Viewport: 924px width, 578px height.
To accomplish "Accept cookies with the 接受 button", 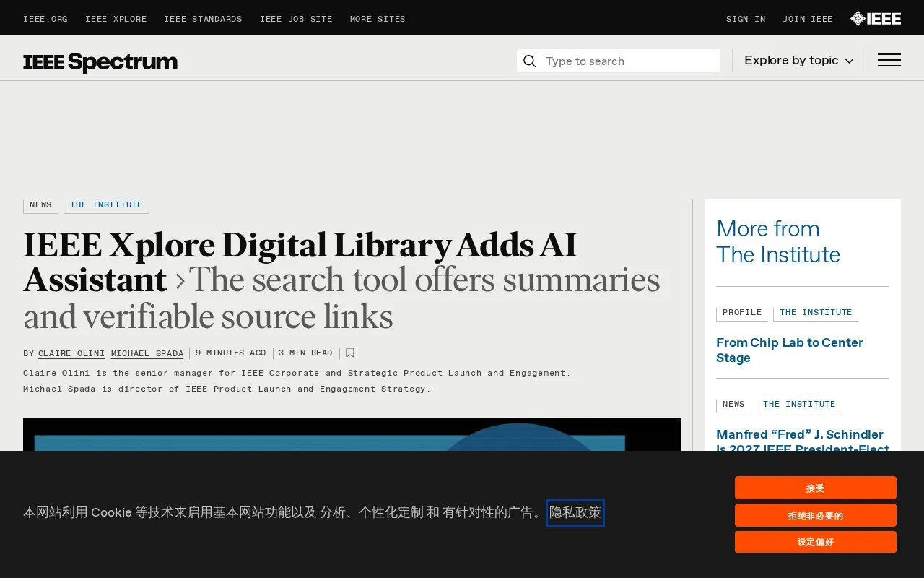I will coord(816,488).
